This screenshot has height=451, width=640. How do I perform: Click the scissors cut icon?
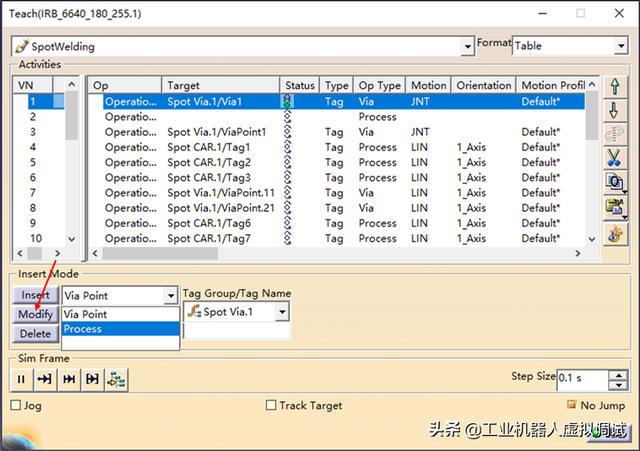pyautogui.click(x=614, y=158)
